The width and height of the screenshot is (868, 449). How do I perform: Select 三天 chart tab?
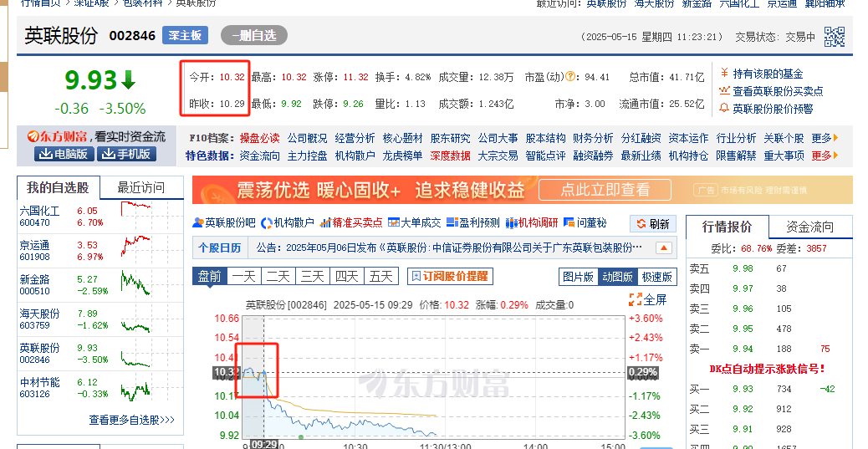point(312,276)
